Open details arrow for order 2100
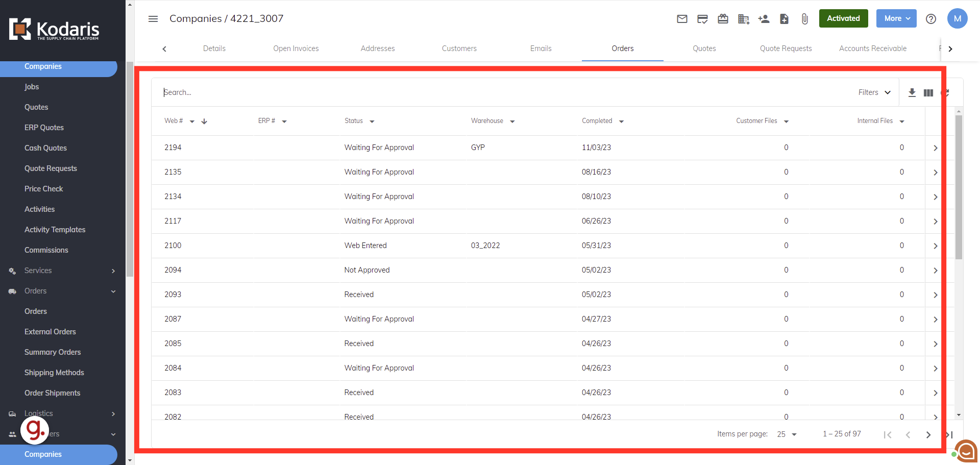 click(935, 246)
